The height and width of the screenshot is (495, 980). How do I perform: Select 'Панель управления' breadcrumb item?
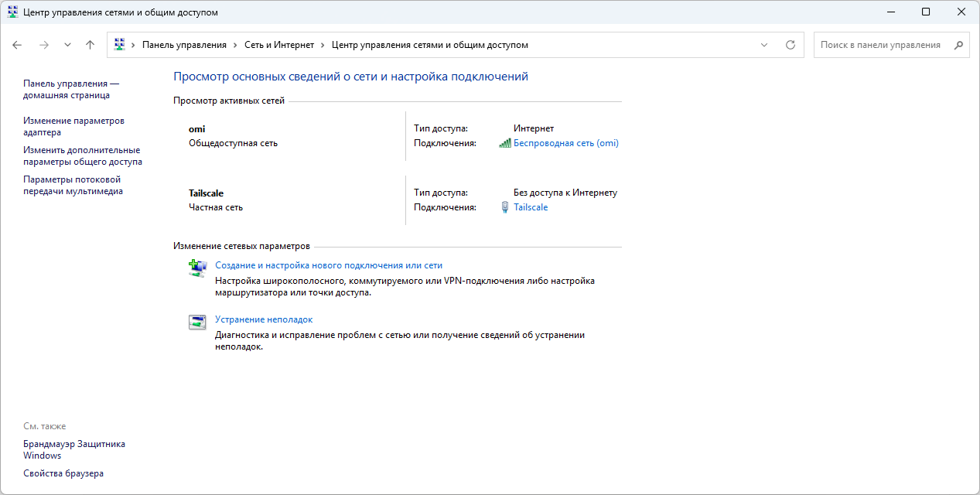coord(184,45)
